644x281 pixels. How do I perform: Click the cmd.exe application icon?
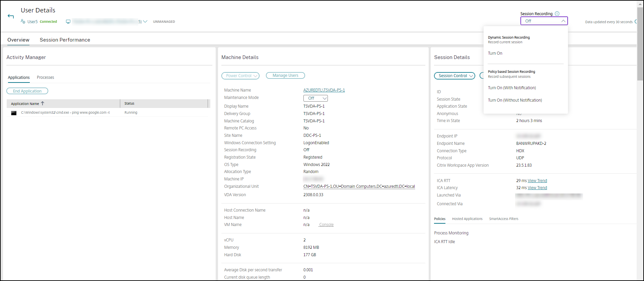click(14, 113)
